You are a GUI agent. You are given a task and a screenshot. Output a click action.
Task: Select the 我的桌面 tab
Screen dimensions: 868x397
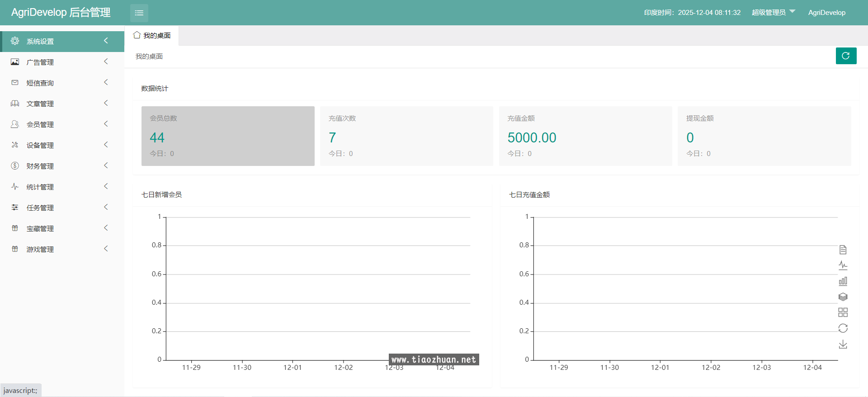(152, 35)
